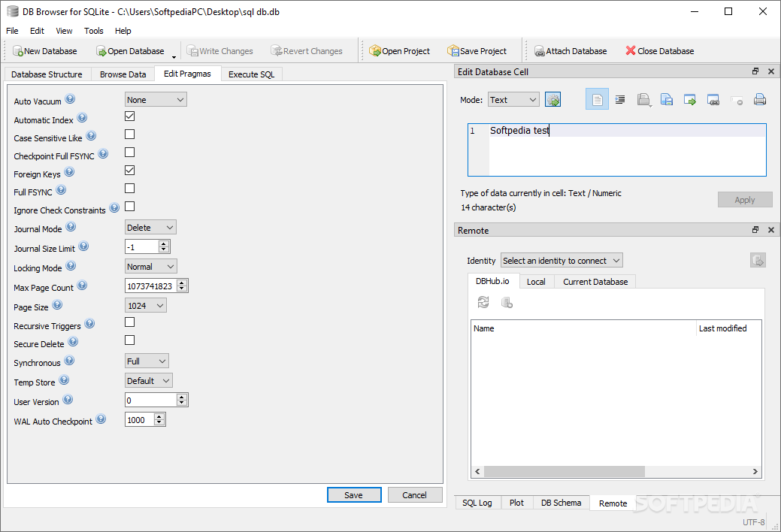Click the print icon in cell editor
Image resolution: width=781 pixels, height=532 pixels.
click(x=760, y=100)
